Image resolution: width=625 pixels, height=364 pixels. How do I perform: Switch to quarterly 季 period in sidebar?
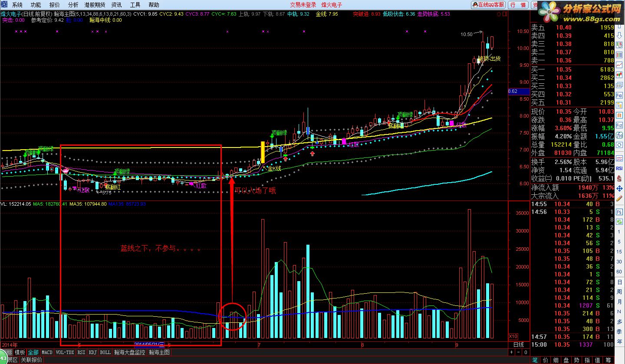click(x=619, y=331)
